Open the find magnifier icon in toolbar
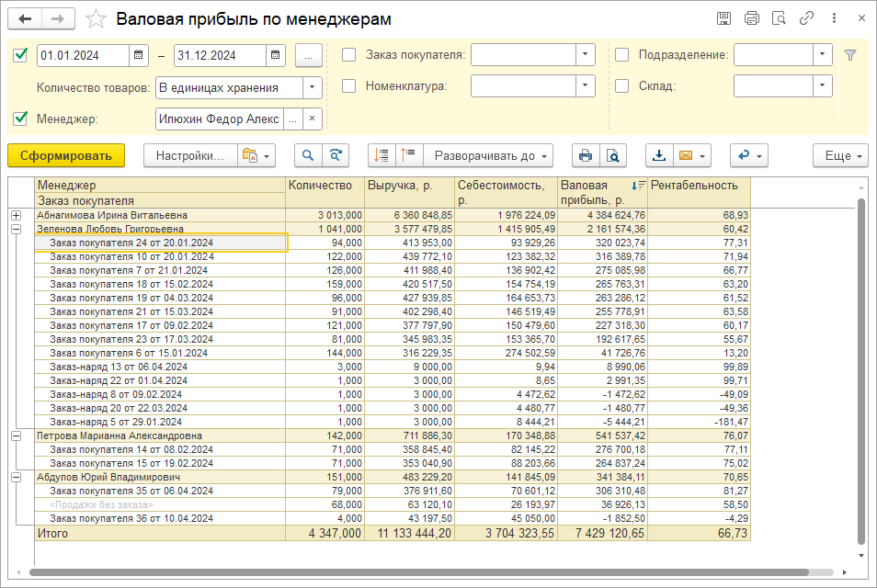The height and width of the screenshot is (588, 877). tap(308, 156)
